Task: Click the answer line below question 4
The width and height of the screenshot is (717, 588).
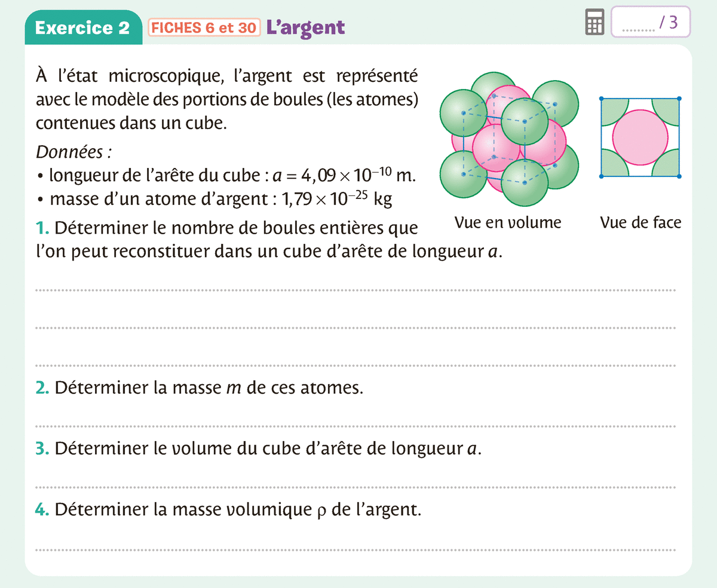Action: [356, 549]
